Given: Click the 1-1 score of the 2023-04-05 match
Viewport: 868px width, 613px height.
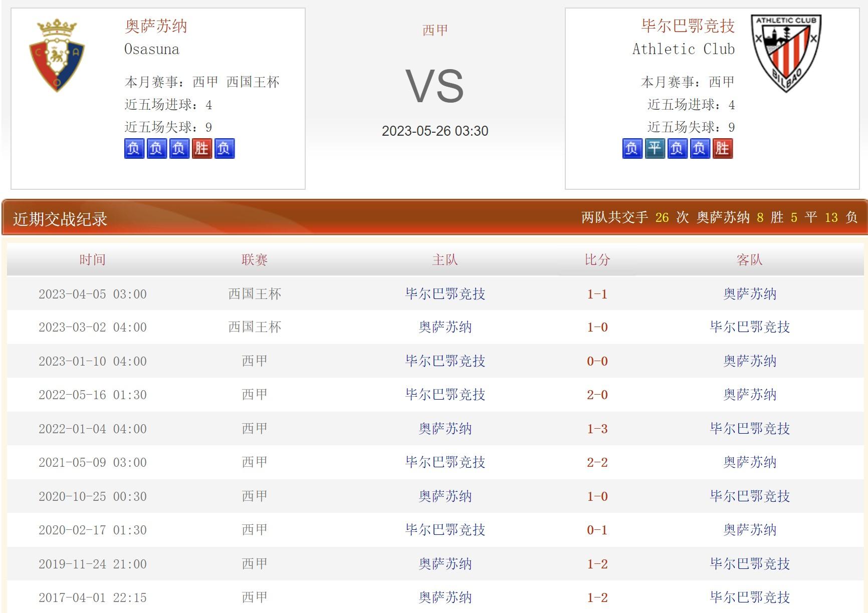Looking at the screenshot, I should coord(597,294).
